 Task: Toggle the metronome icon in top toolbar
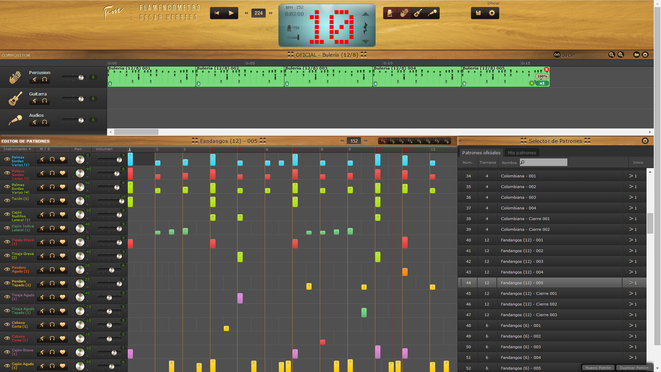(390, 13)
